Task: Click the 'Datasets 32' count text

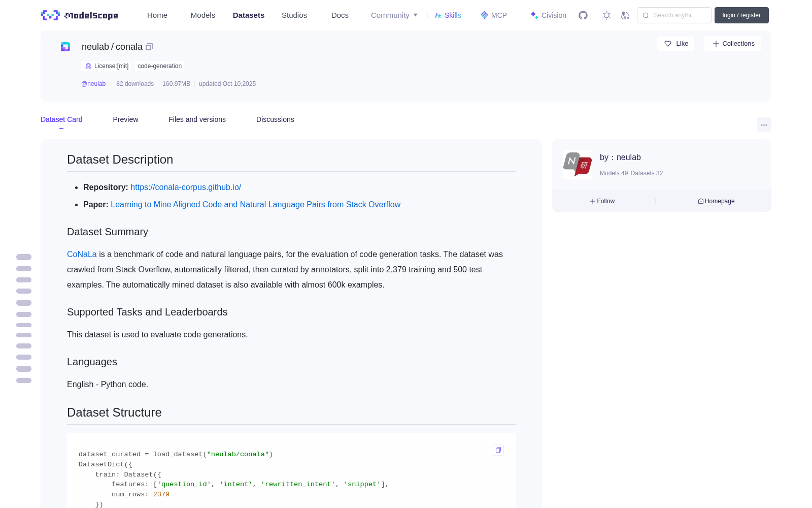Action: pos(647,173)
